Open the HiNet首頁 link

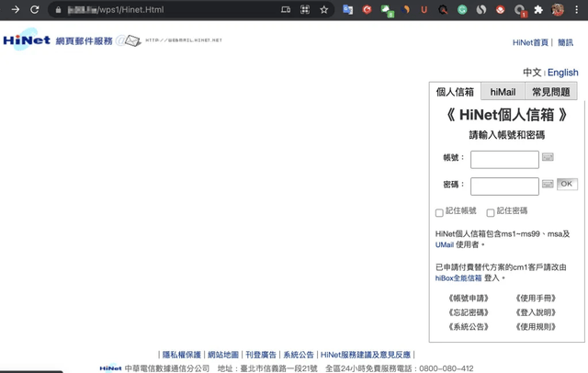pos(530,42)
